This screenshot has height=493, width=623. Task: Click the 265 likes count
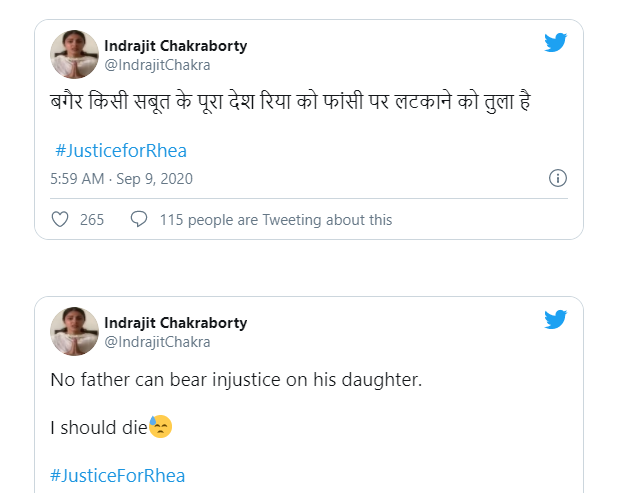(x=92, y=220)
